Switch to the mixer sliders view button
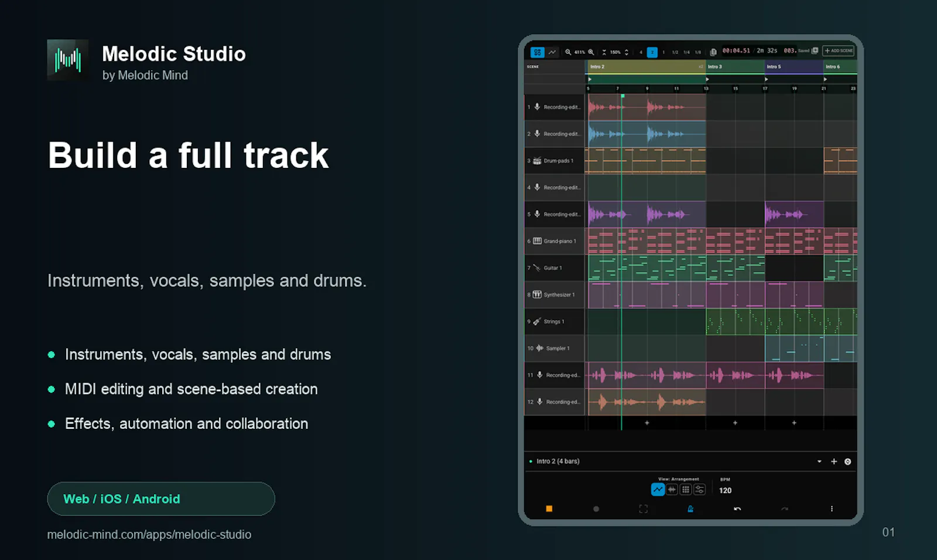The width and height of the screenshot is (937, 560). (699, 490)
